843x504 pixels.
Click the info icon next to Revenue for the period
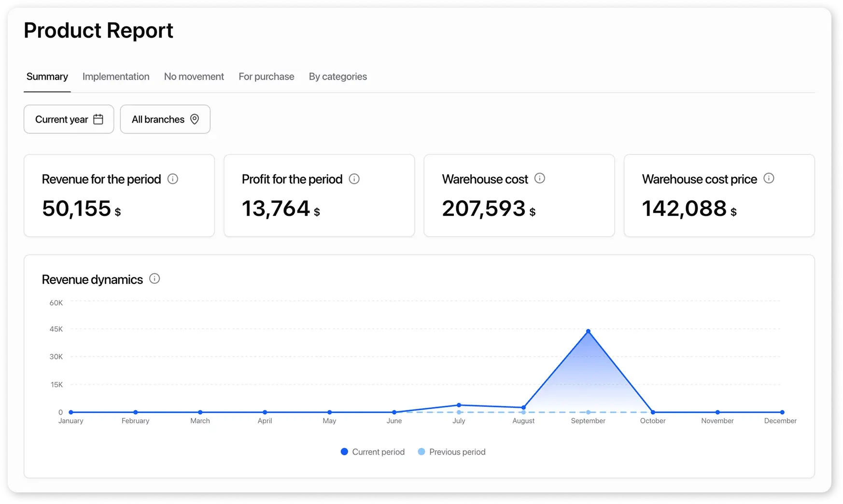point(173,179)
